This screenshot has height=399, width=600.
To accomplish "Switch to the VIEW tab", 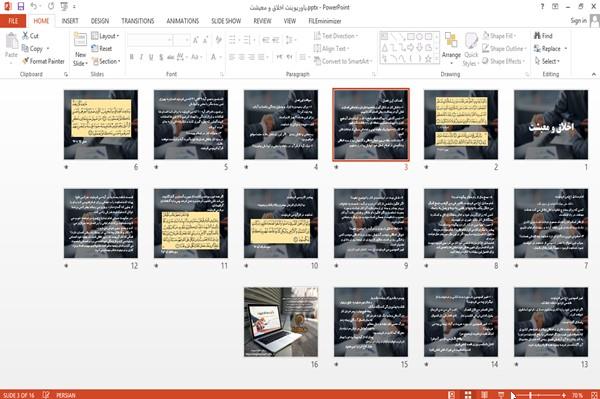I will [x=290, y=21].
